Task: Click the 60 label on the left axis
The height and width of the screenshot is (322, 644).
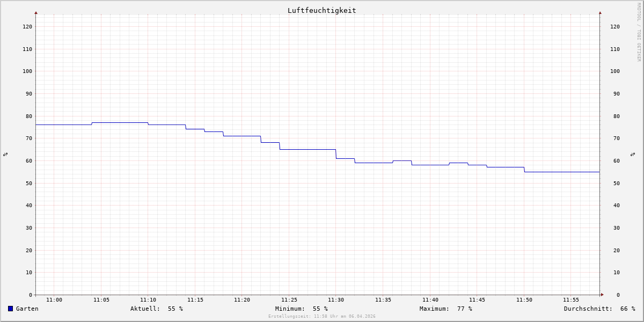Action: pos(29,160)
